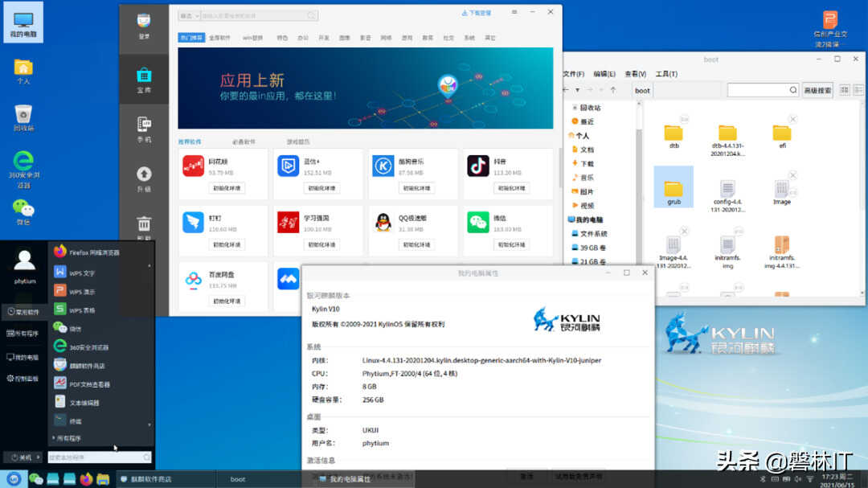Click the WeChat icon on the taskbar
The height and width of the screenshot is (488, 868).
36,479
